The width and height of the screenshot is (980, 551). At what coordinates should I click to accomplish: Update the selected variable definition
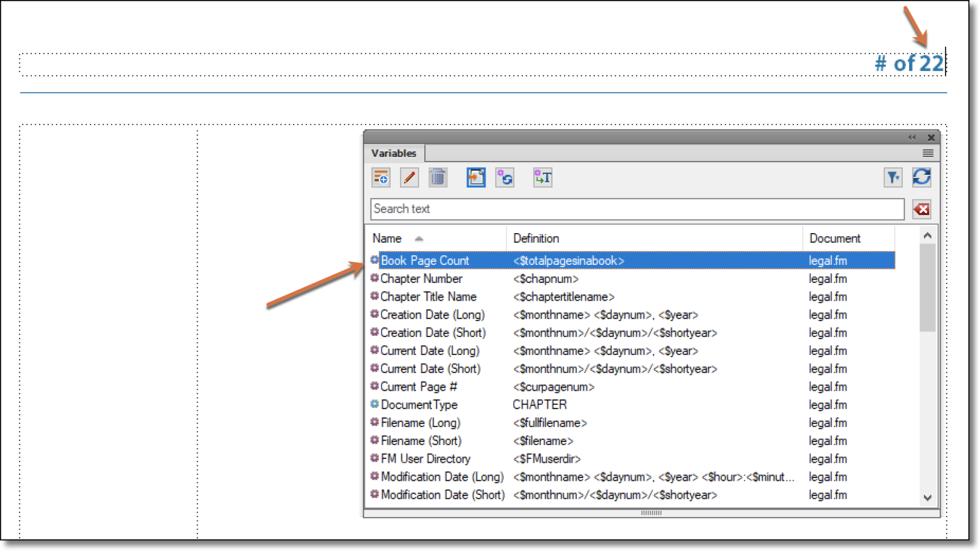click(x=505, y=177)
